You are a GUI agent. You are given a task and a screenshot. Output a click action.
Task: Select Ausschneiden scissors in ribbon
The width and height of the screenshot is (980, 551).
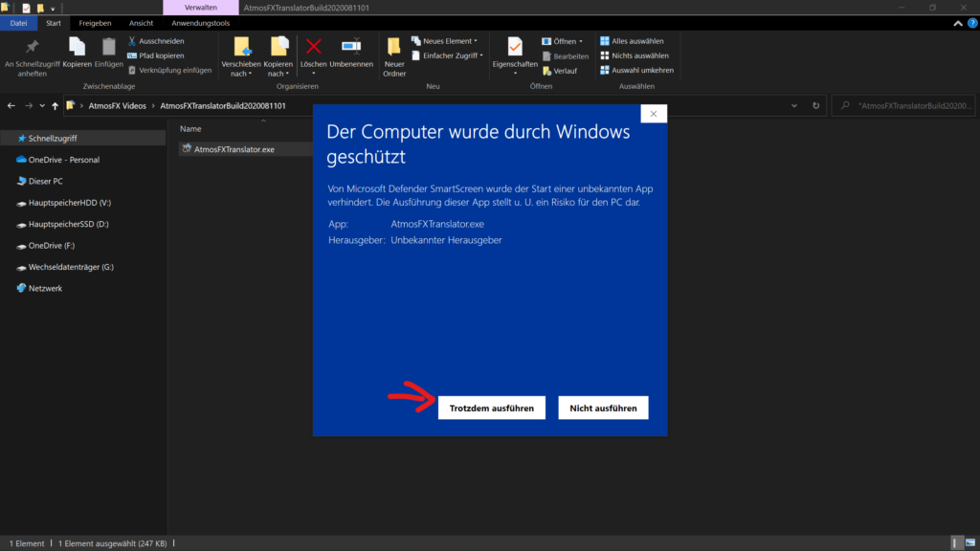156,40
